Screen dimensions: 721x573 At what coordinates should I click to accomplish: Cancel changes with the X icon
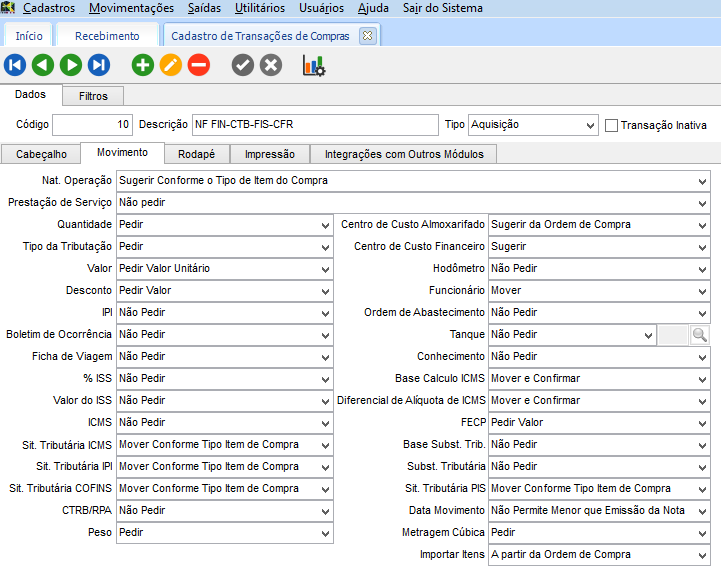271,65
